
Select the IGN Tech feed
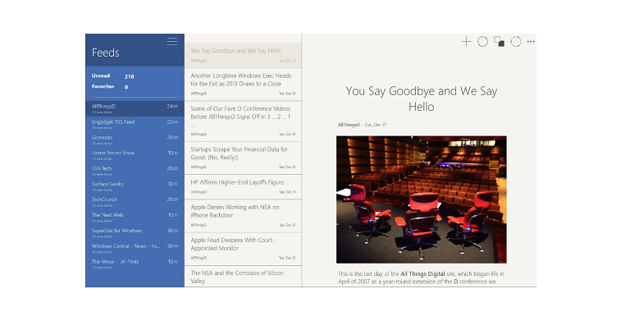135,170
